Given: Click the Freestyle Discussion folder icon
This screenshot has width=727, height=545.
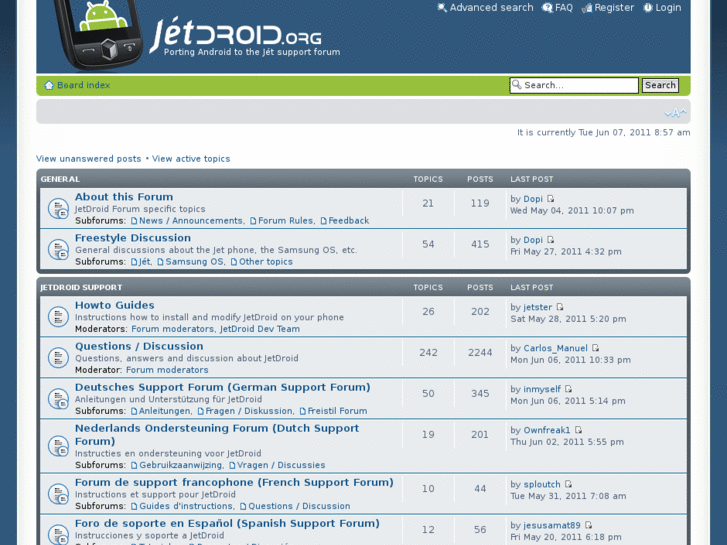Looking at the screenshot, I should coord(58,249).
